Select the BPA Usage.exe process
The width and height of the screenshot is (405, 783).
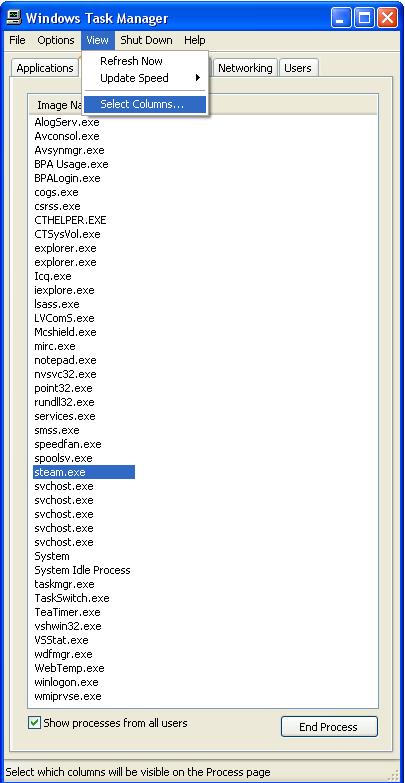point(71,164)
